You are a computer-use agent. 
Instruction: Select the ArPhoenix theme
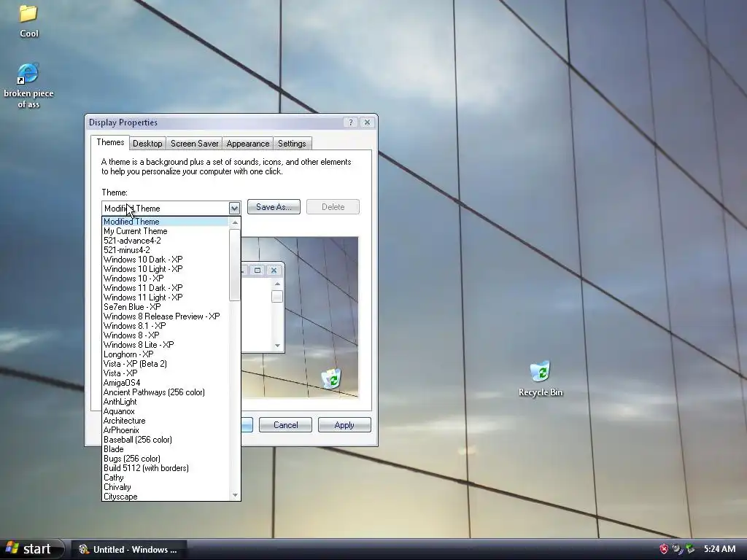click(166, 430)
